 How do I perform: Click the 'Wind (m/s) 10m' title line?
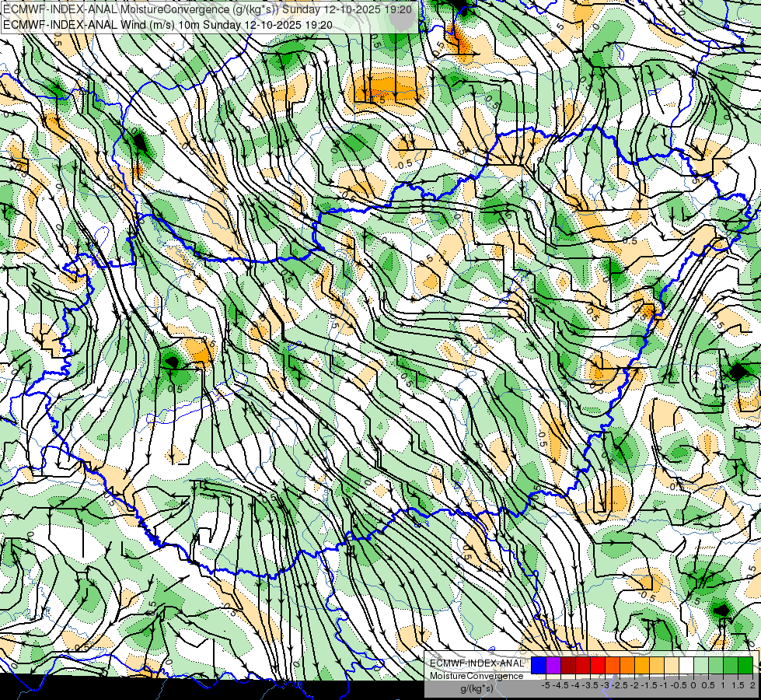pos(167,25)
